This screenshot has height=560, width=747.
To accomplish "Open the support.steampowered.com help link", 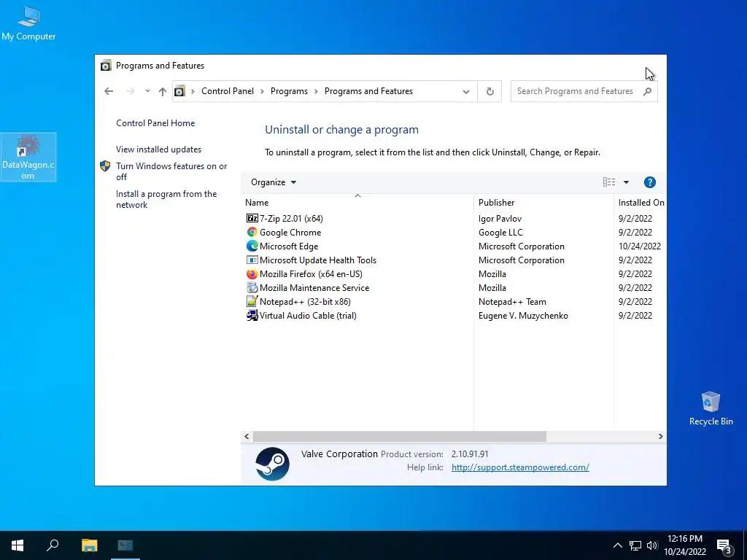I will pyautogui.click(x=520, y=467).
